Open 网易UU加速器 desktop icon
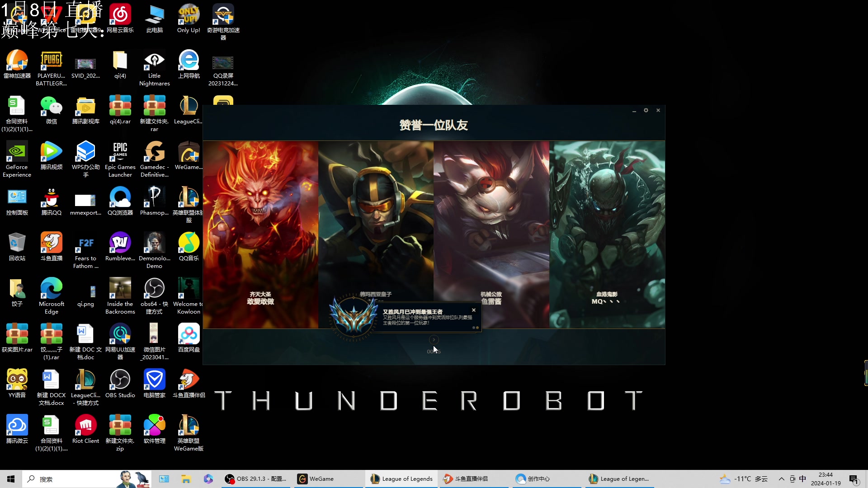 point(120,342)
